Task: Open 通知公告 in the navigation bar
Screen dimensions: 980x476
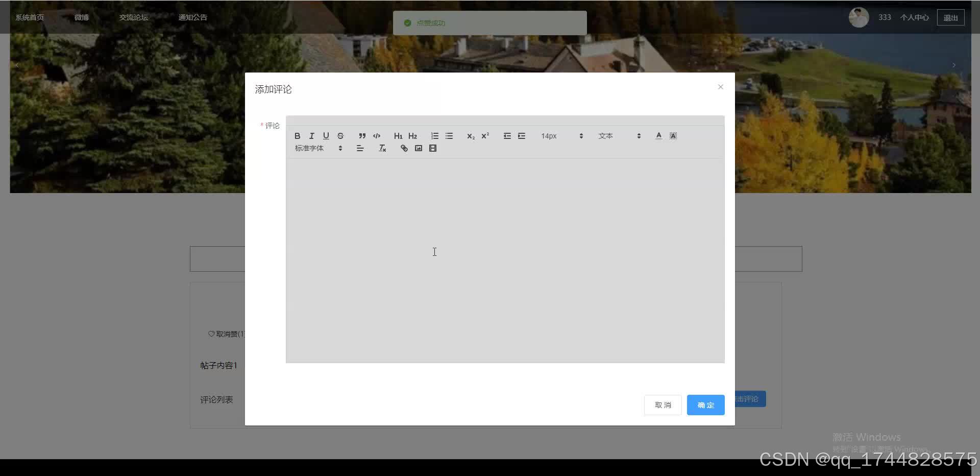Action: pyautogui.click(x=193, y=17)
